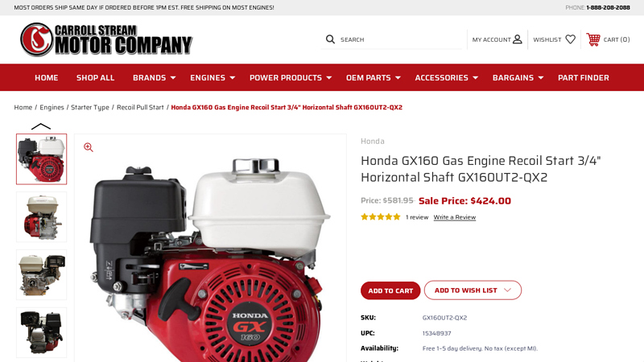This screenshot has width=644, height=362.
Task: Click the Carroll Stream Motor Company logo
Action: click(x=106, y=39)
